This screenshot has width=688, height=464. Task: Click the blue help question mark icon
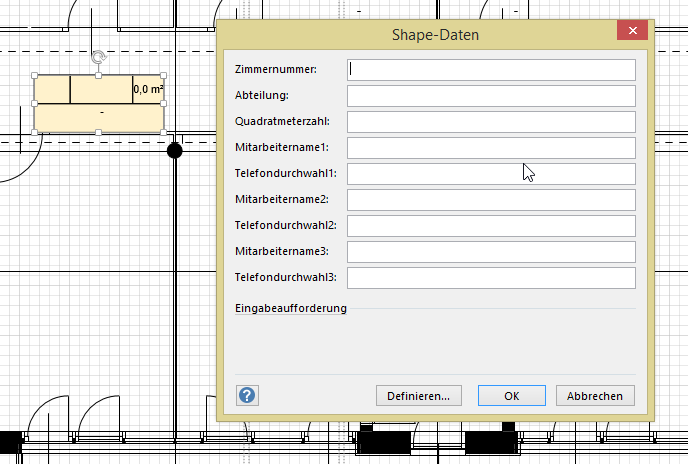click(x=247, y=395)
